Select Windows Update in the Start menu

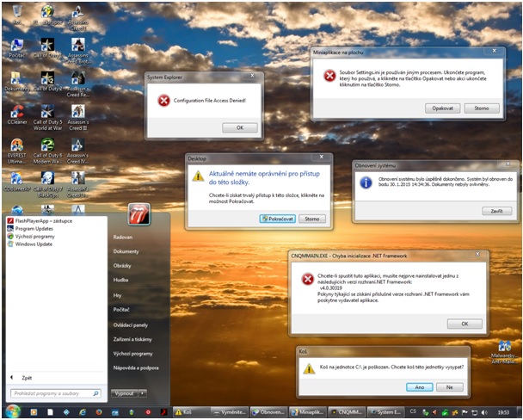tap(36, 244)
